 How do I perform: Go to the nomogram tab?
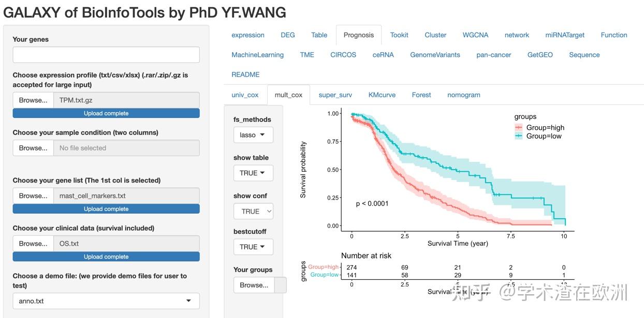(464, 95)
